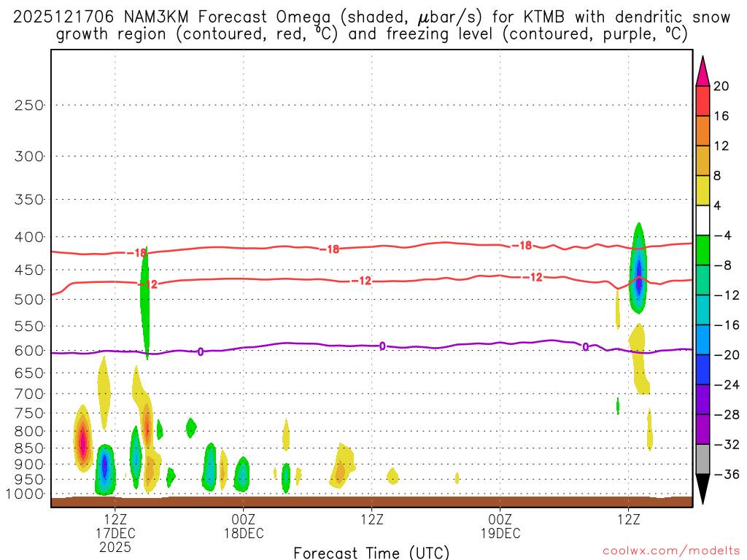Image resolution: width=747 pixels, height=560 pixels.
Task: Select the 750 pressure level label
Action: [29, 413]
